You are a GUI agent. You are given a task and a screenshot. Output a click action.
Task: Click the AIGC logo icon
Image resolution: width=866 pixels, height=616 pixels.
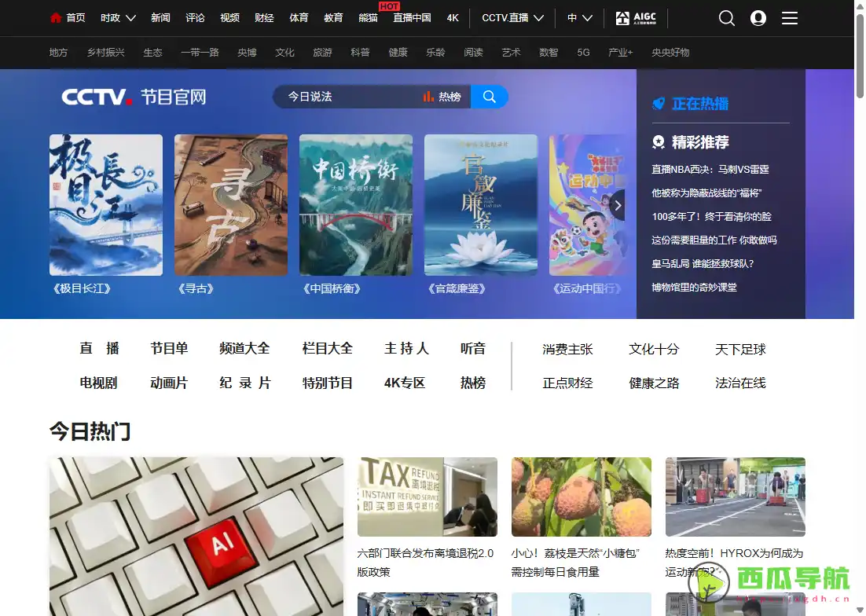[x=636, y=18]
